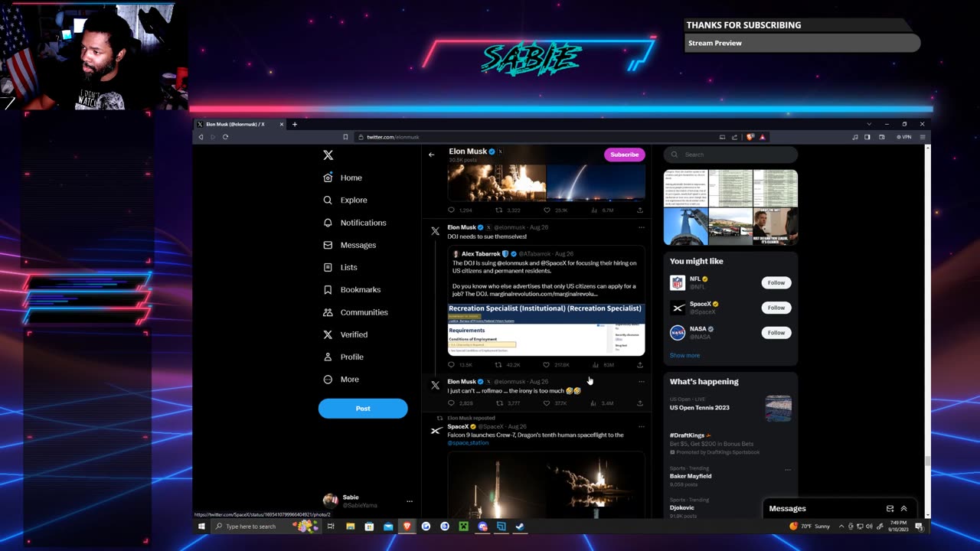Select the Elon Musk (@elonmusk) / X tab
This screenshot has height=551, width=980.
pyautogui.click(x=240, y=124)
